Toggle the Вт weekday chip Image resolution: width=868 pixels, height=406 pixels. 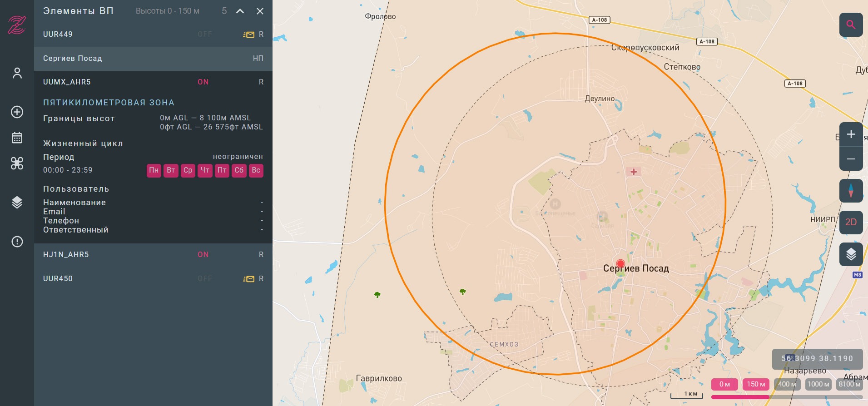click(x=171, y=170)
